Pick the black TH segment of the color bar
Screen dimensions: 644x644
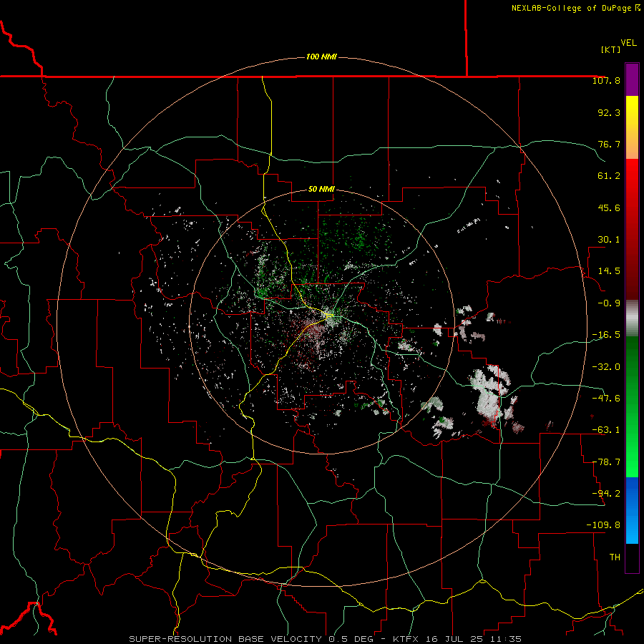632,558
